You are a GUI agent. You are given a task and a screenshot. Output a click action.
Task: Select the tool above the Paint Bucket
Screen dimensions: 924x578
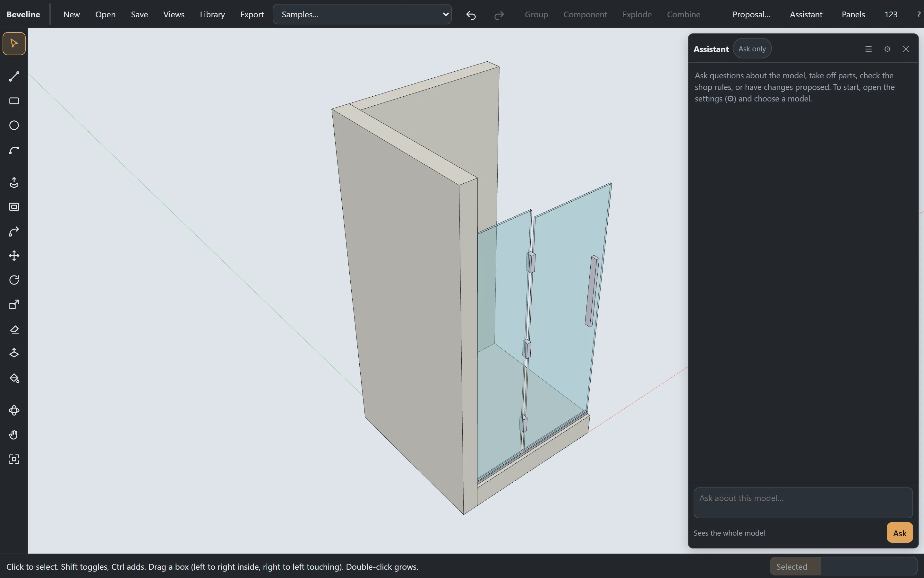point(14,354)
